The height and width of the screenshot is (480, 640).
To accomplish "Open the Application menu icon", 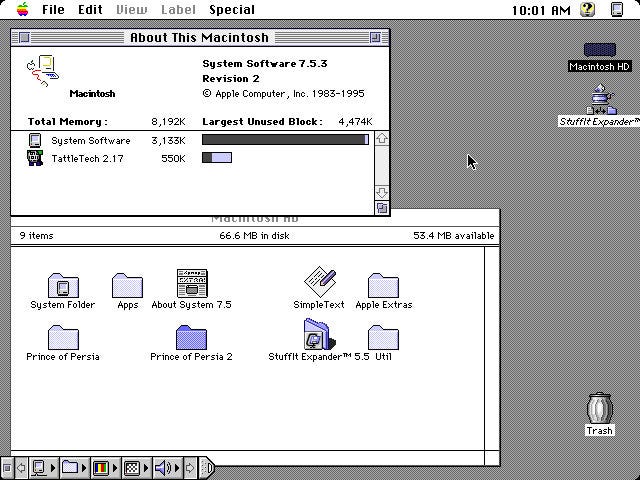I will click(617, 9).
